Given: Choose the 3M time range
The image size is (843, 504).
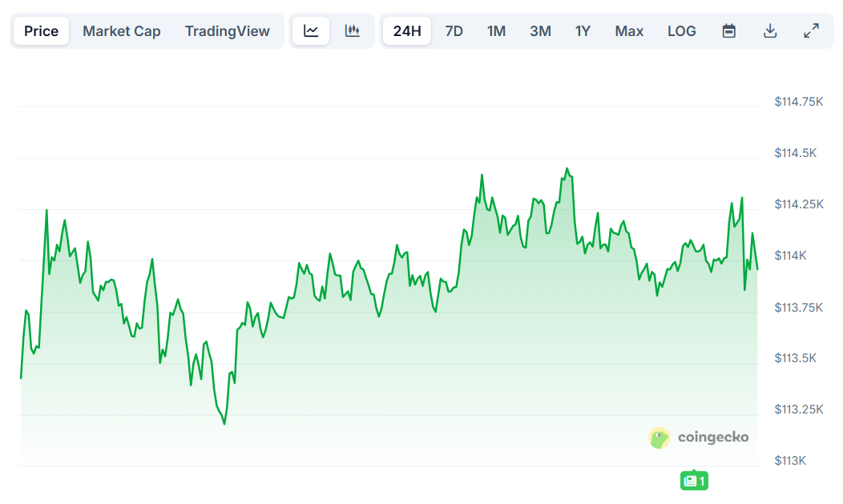Looking at the screenshot, I should pos(539,30).
